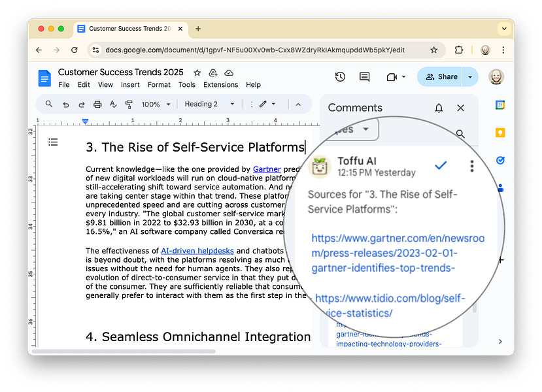The width and height of the screenshot is (542, 392).
Task: Run spelling and grammar check
Action: click(x=113, y=104)
